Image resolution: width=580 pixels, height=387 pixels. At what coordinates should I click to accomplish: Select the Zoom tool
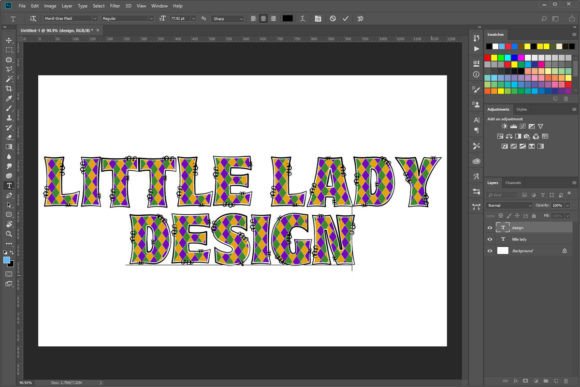[x=9, y=234]
